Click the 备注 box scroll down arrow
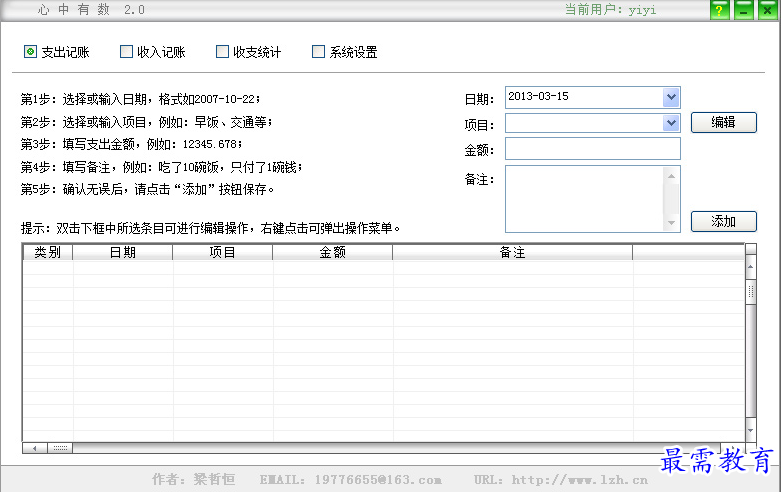Viewport: 782px width, 492px height. (x=671, y=223)
